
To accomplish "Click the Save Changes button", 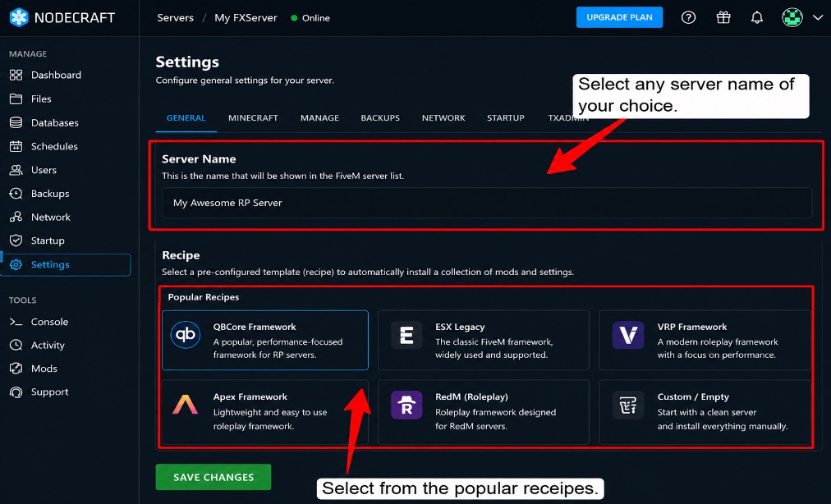I will [213, 477].
